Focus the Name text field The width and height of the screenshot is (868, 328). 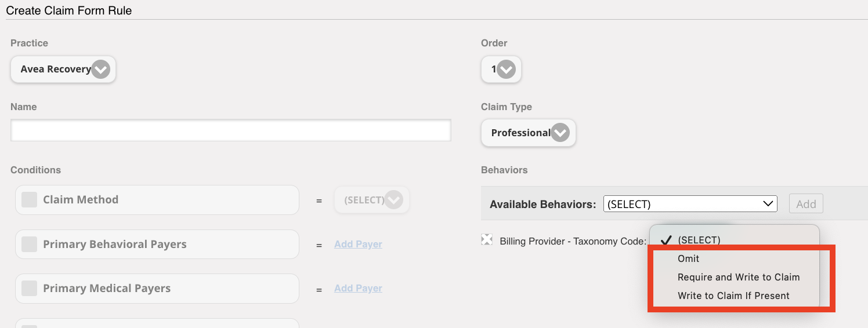(x=230, y=130)
